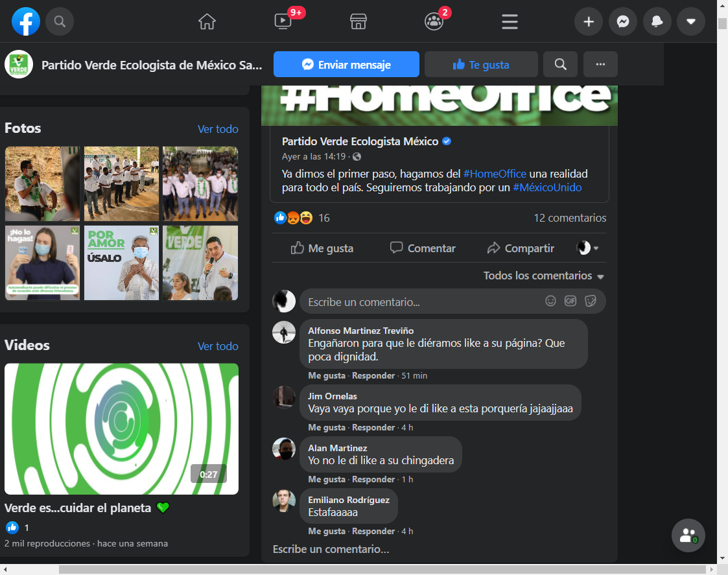Like Emiliano Rodríguez's comment

point(327,532)
